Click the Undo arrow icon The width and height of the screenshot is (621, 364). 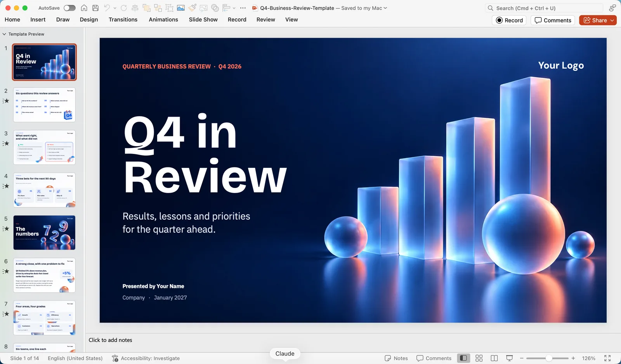click(x=107, y=8)
